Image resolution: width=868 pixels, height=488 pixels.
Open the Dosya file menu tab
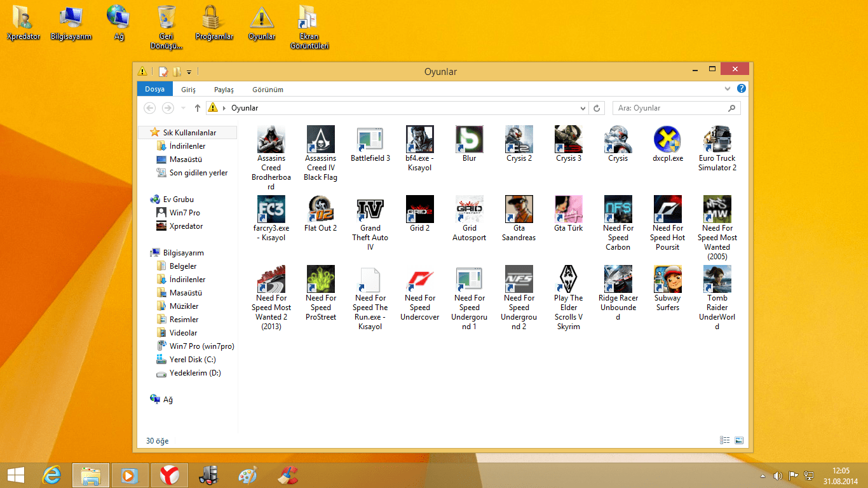[x=155, y=90]
